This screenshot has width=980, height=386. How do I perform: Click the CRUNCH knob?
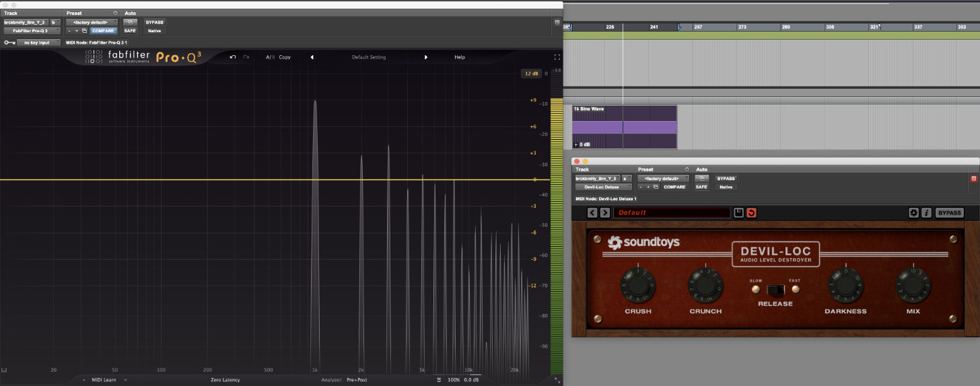pyautogui.click(x=705, y=286)
